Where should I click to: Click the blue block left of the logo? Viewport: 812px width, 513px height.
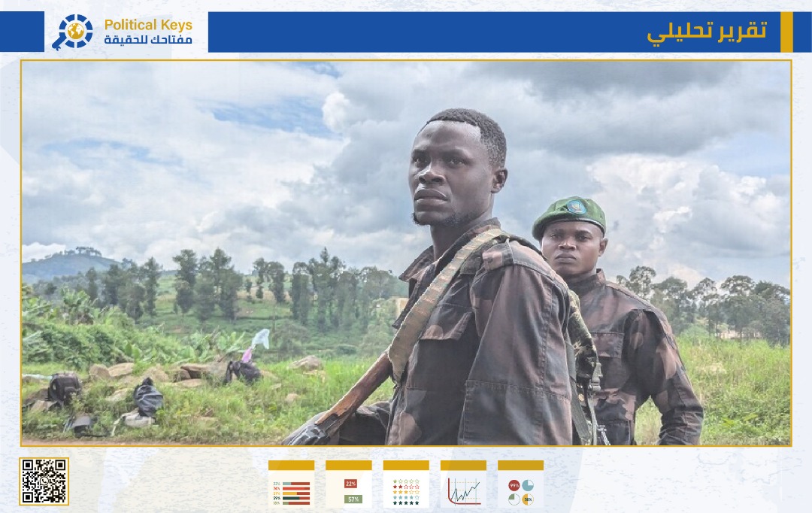[x=22, y=32]
